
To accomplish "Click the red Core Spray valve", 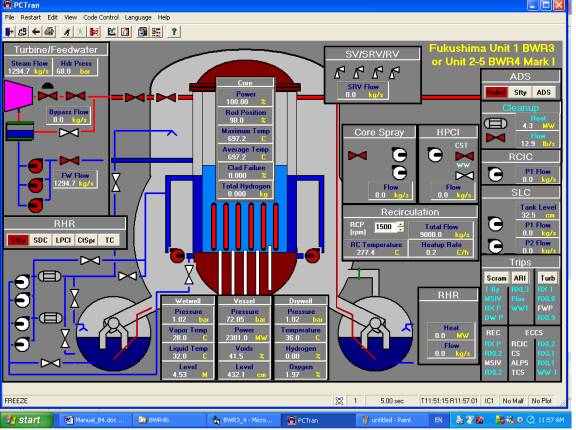I will point(357,155).
